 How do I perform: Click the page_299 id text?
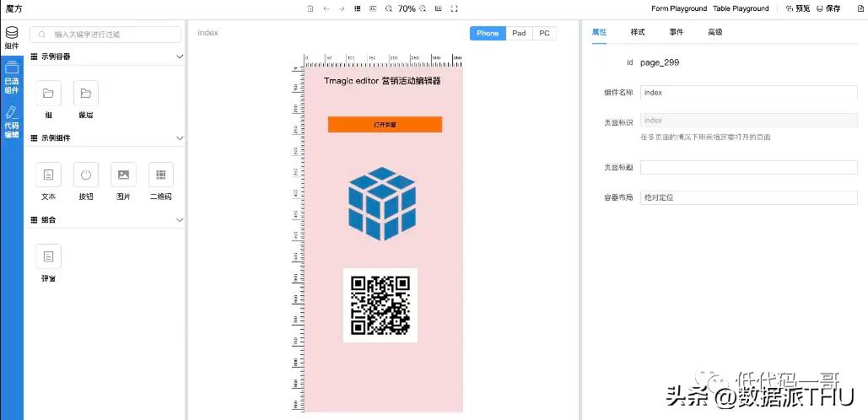click(660, 62)
